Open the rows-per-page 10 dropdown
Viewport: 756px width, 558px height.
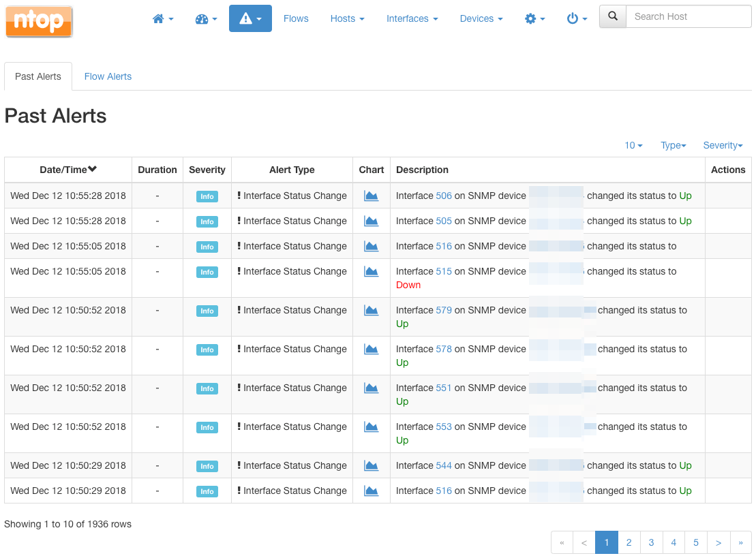point(633,146)
